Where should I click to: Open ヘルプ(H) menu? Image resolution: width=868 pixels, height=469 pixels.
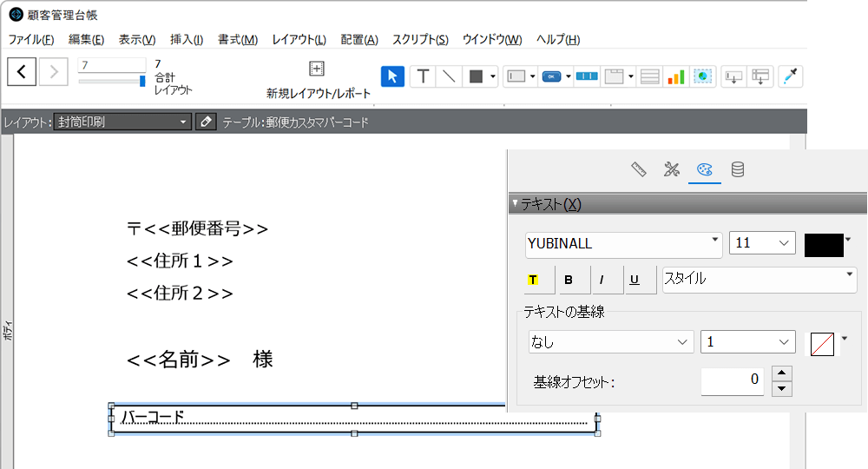[558, 39]
